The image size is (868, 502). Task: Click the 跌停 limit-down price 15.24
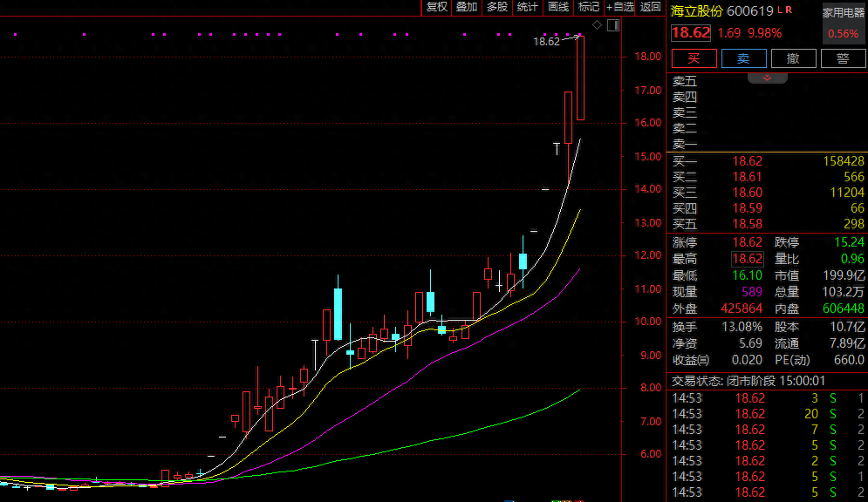(849, 242)
